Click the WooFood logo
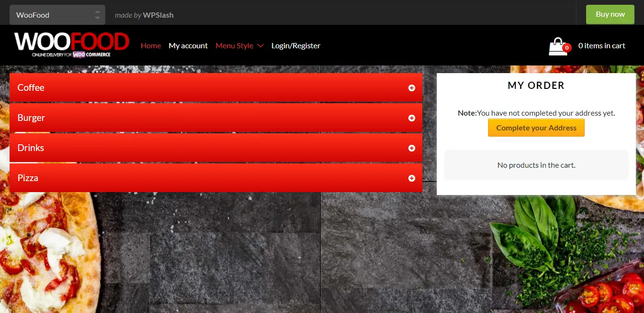644x313 pixels. point(72,45)
